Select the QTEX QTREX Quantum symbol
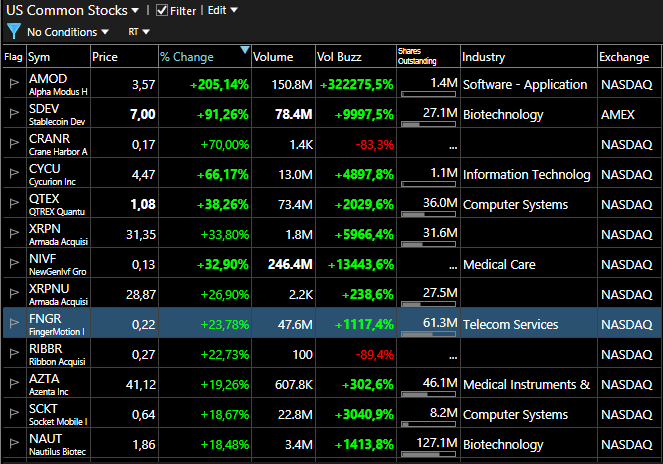The image size is (663, 464). click(x=58, y=204)
